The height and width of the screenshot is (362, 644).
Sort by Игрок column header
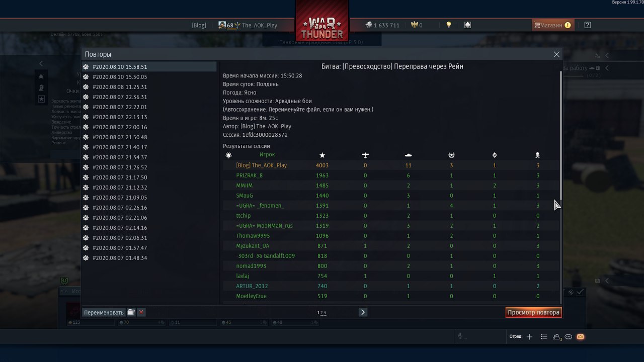tap(267, 155)
